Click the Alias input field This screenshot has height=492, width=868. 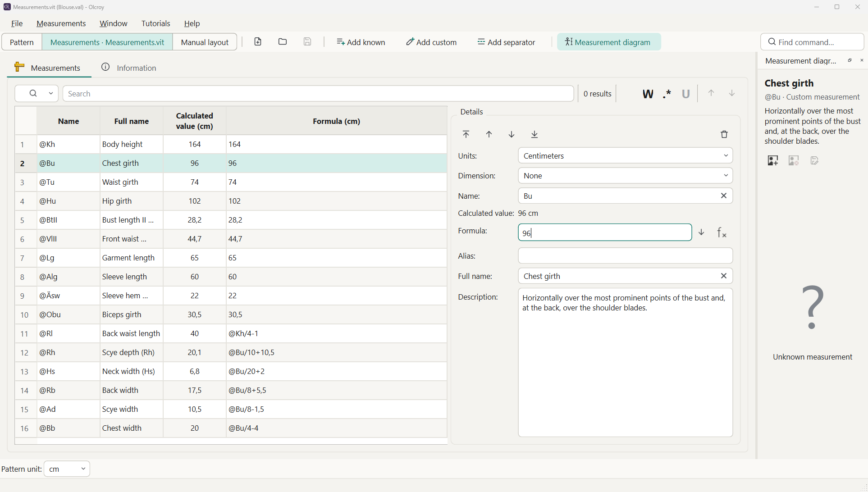[x=626, y=256]
